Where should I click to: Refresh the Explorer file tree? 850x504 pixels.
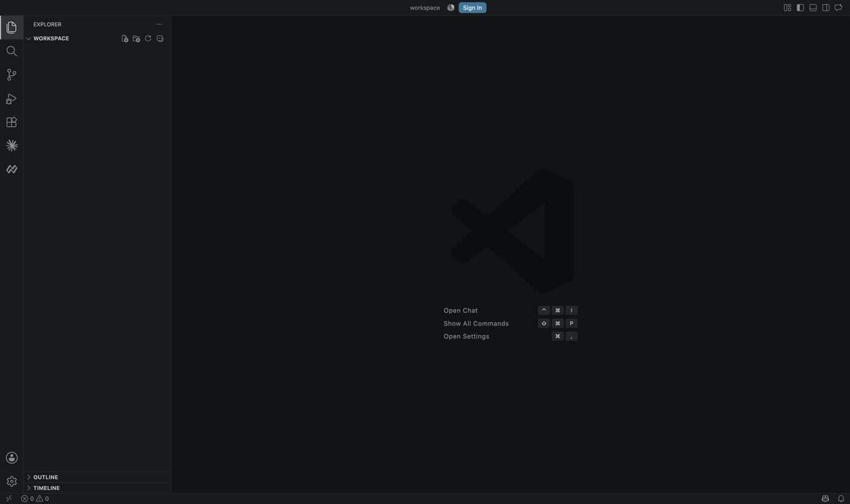[148, 38]
